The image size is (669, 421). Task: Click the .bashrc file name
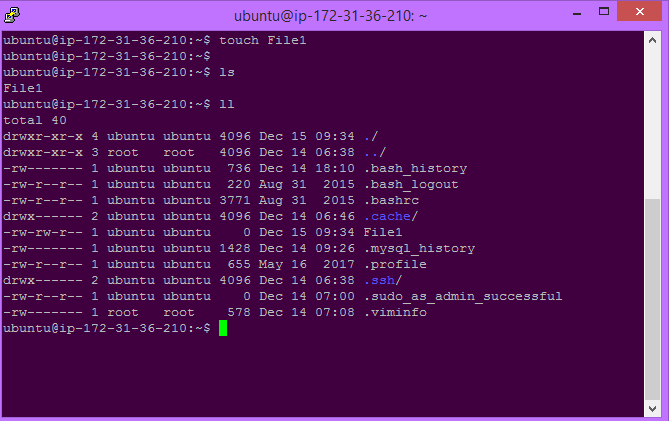click(391, 200)
